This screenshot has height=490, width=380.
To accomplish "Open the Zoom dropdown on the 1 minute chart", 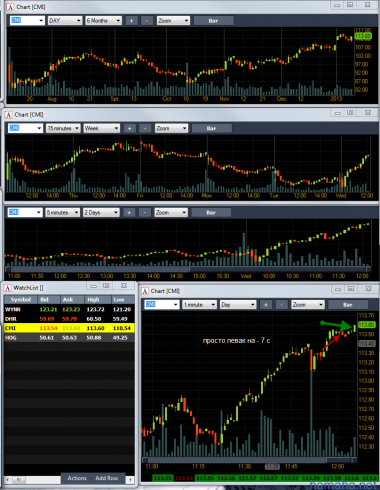I will pos(308,305).
